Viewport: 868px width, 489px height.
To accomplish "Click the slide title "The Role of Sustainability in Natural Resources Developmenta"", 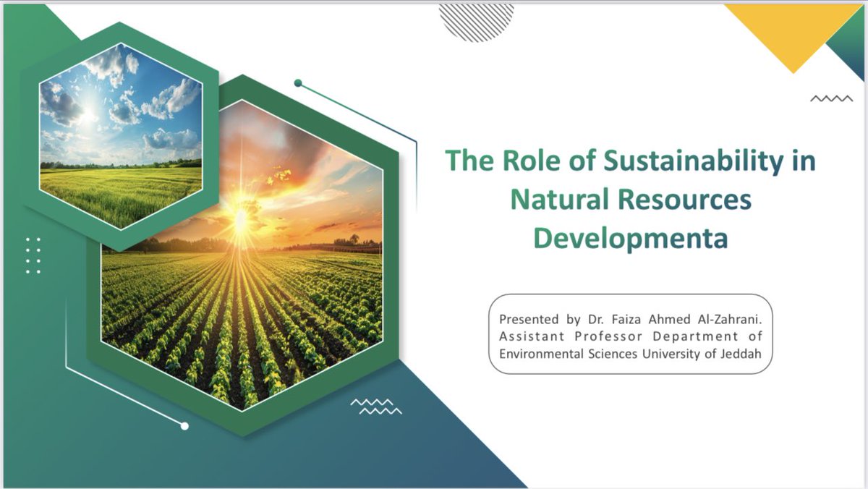I will pos(630,199).
